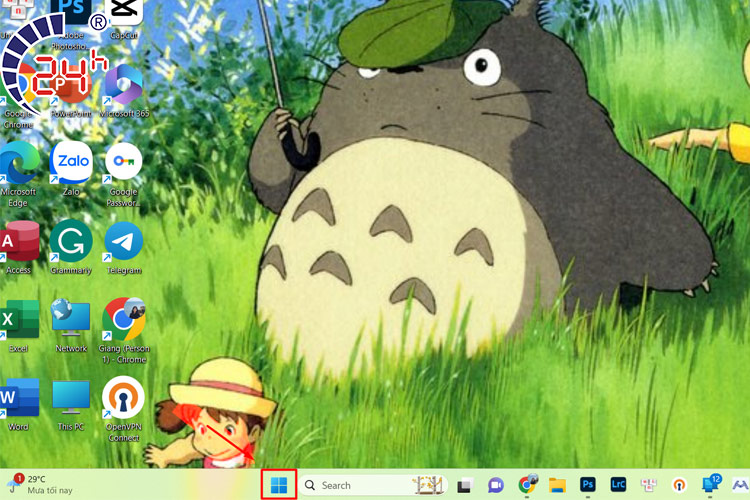The height and width of the screenshot is (500, 750).
Task: Open the taskbar app with 12 badge
Action: click(711, 484)
